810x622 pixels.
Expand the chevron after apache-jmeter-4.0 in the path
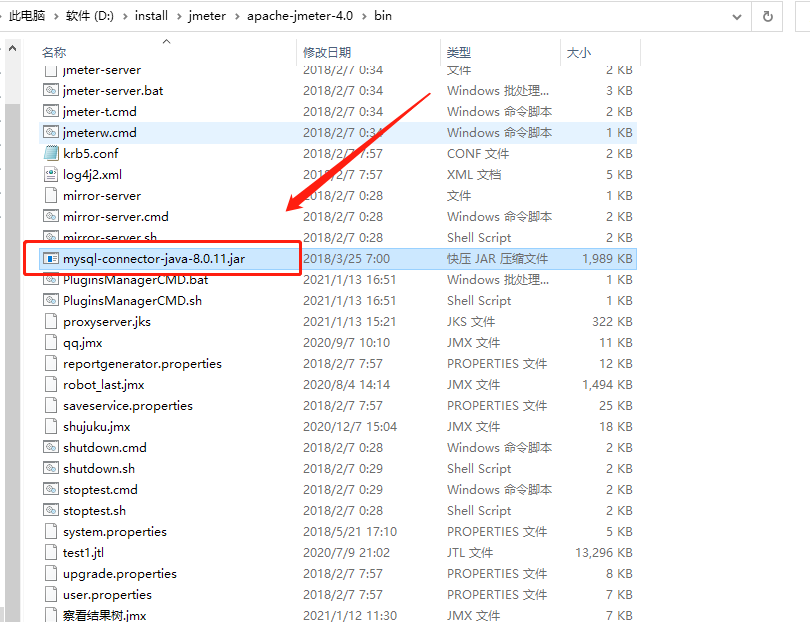364,17
